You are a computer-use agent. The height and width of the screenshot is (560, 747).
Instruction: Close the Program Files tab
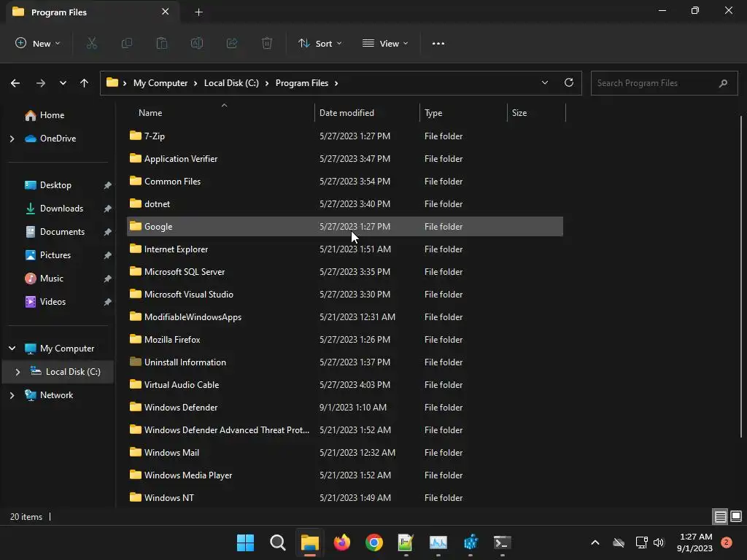click(166, 12)
